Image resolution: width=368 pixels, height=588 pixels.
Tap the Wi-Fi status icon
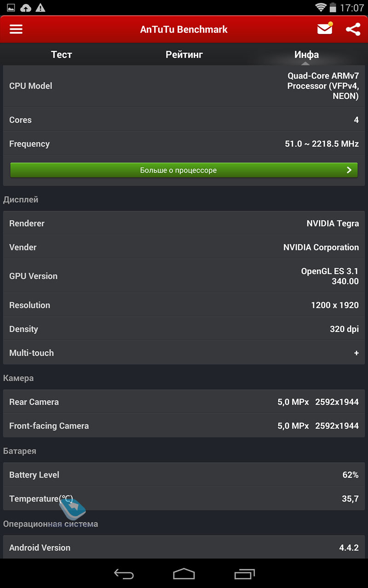coord(321,7)
